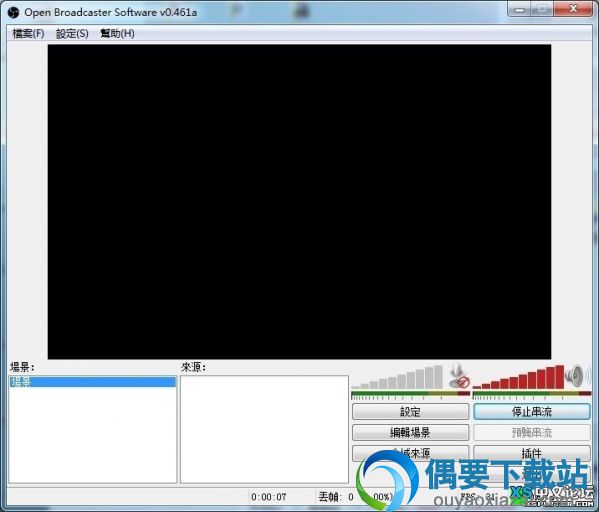Click the OBS logo in title bar
Screen dimensions: 599x512
click(x=13, y=13)
